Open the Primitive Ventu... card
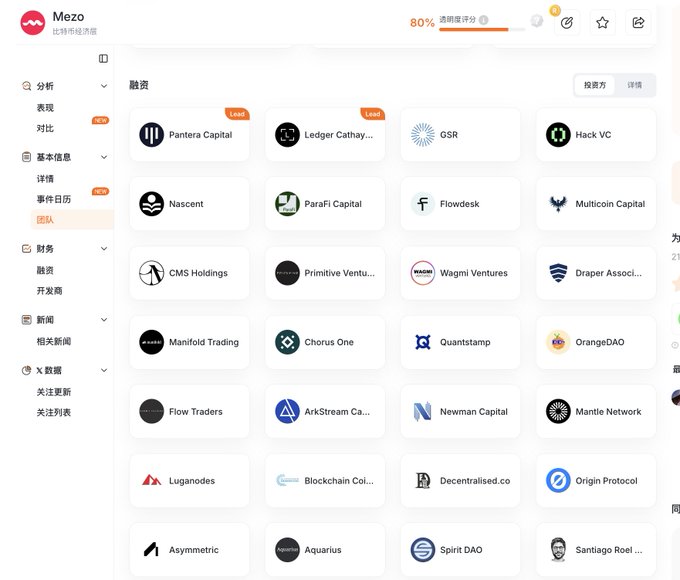The image size is (680, 580). (x=325, y=273)
